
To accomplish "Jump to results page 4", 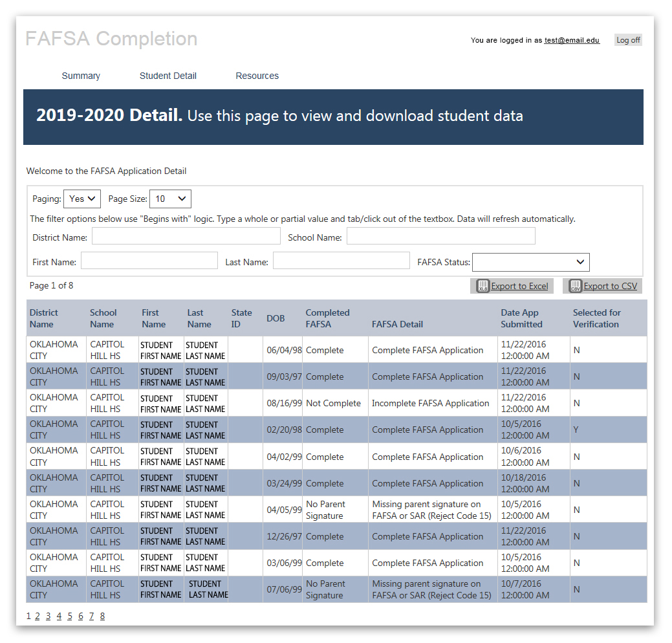I will [x=59, y=616].
